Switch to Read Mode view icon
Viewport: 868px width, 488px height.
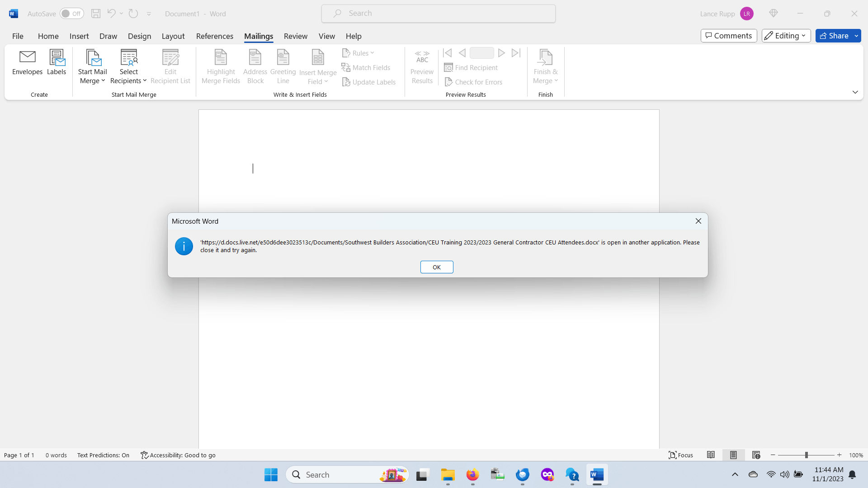711,455
